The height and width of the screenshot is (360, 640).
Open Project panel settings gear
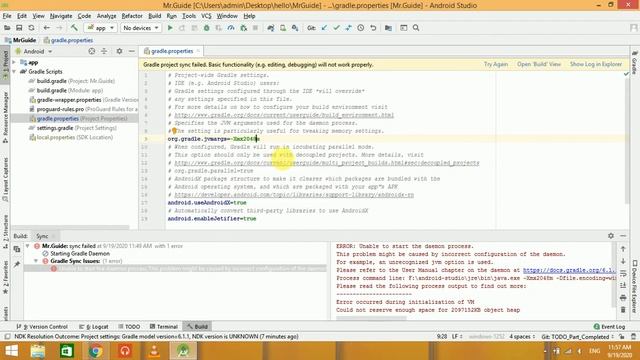tap(119, 51)
